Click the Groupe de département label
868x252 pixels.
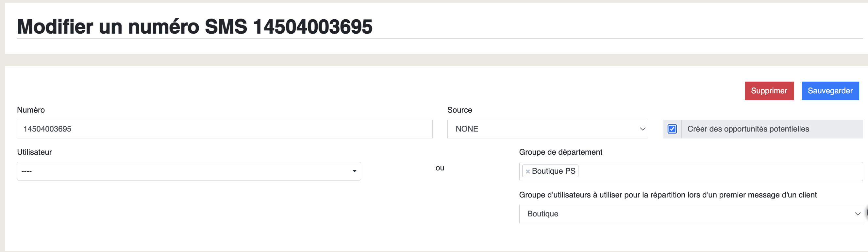pos(560,152)
